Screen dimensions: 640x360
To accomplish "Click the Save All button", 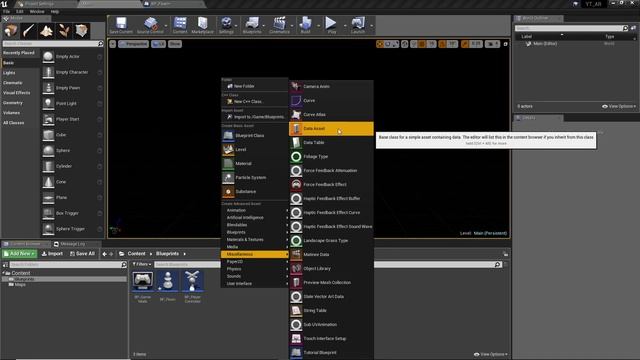I will point(82,253).
